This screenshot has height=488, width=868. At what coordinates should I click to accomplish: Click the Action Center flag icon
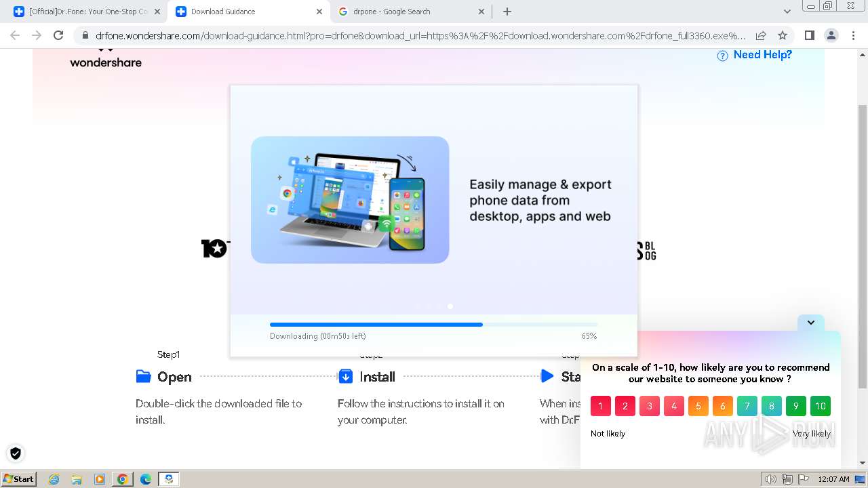(x=802, y=479)
